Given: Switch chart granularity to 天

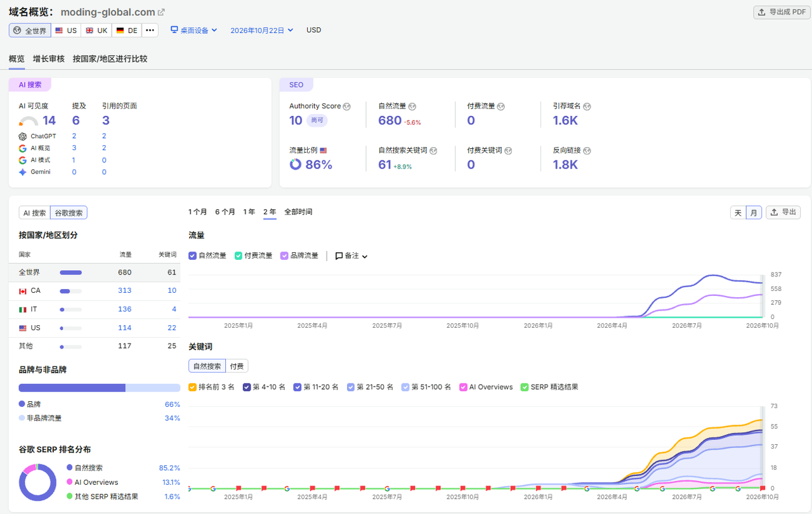Looking at the screenshot, I should coord(738,213).
